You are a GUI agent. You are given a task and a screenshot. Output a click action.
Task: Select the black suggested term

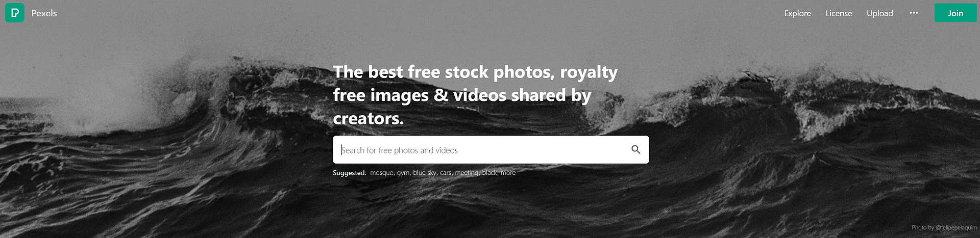pyautogui.click(x=489, y=173)
